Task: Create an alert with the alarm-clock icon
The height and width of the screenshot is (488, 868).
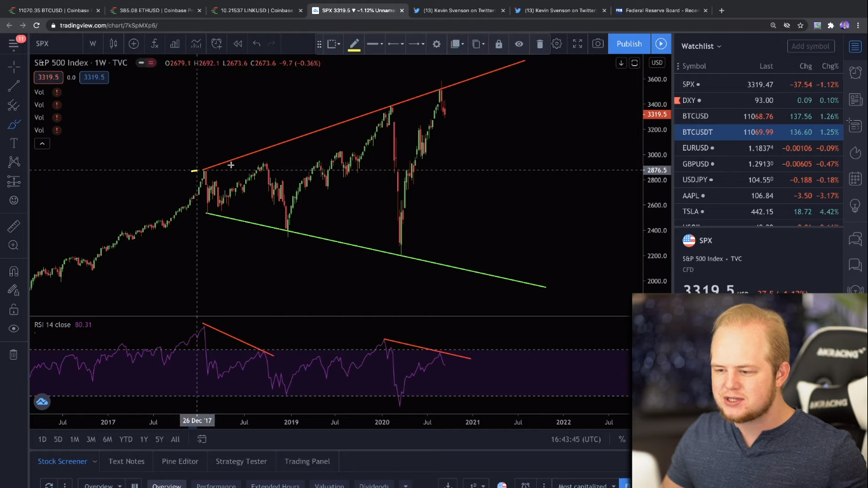Action: tap(217, 43)
